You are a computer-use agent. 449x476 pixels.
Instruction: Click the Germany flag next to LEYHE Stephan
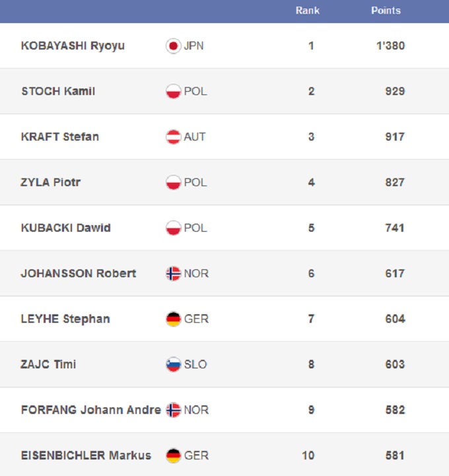pos(173,320)
